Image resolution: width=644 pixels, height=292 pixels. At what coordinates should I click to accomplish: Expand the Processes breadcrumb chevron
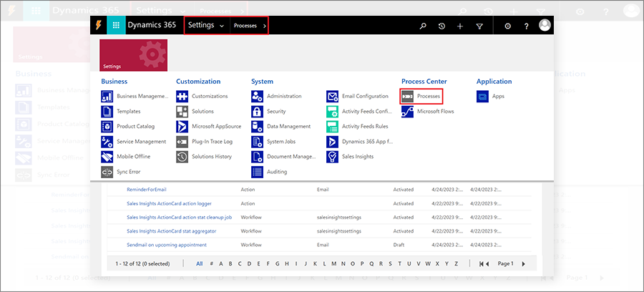(x=265, y=26)
